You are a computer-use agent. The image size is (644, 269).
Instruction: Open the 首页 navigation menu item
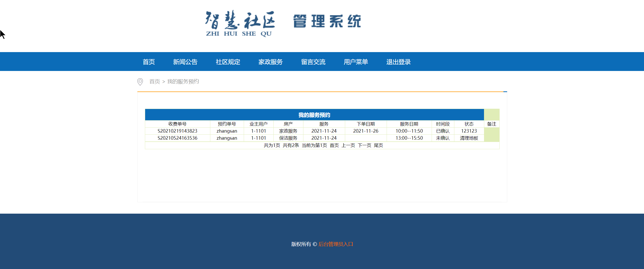(149, 62)
